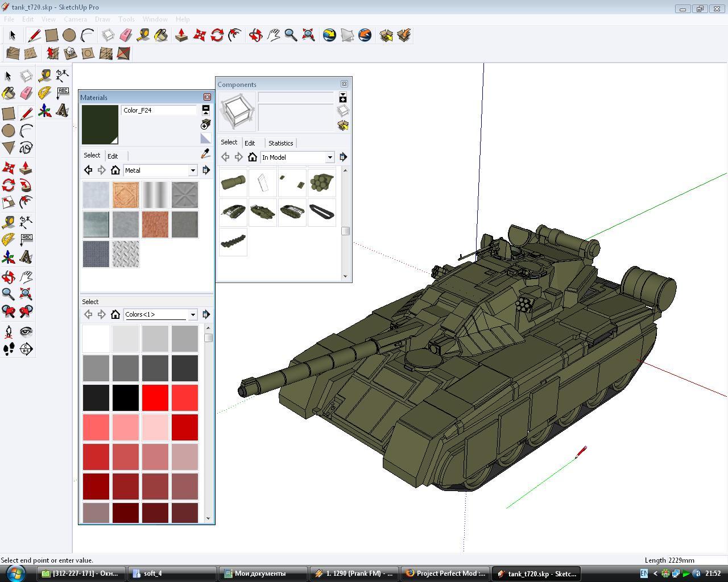
Task: Set default material icon in Materials panel
Action: [205, 138]
